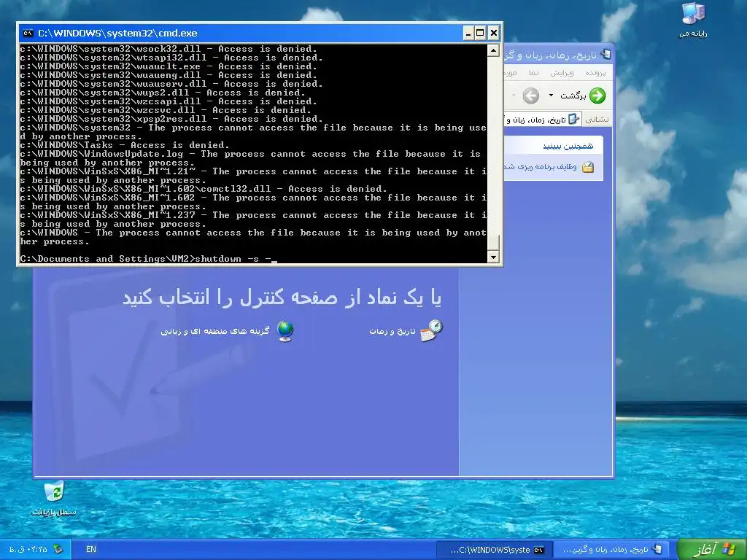Click 'or pick a Control Panel icon' heading
Viewport: 747px width, 560px height.
click(282, 297)
